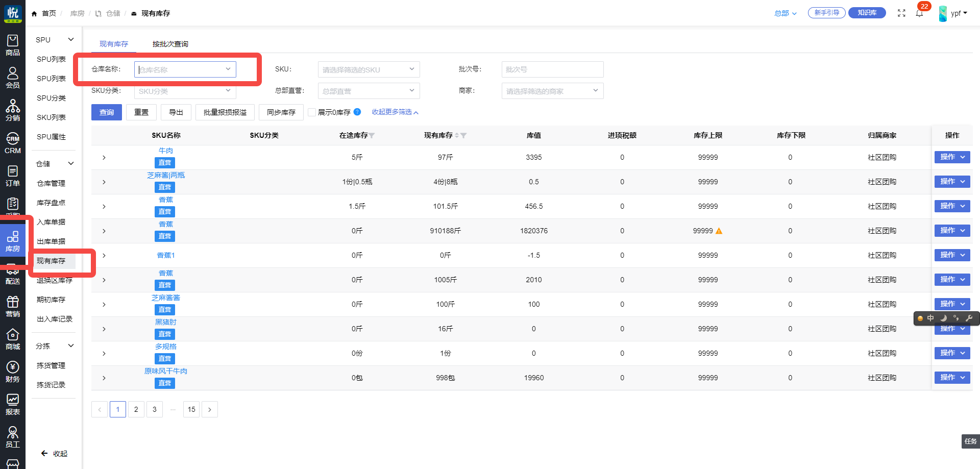The width and height of the screenshot is (980, 469).
Task: Open the CRM sidebar module
Action: click(x=13, y=143)
